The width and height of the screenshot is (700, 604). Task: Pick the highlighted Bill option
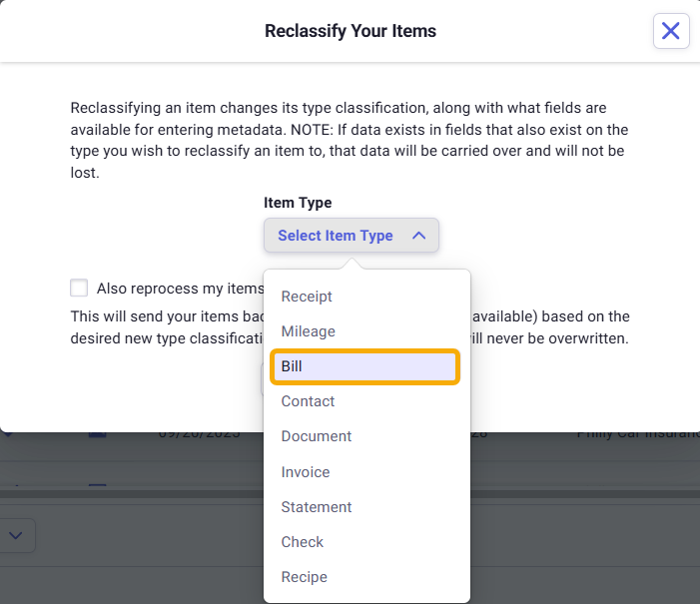tap(364, 366)
